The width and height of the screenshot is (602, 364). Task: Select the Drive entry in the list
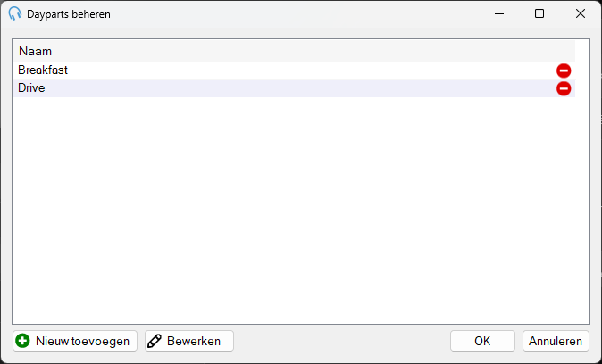click(x=31, y=87)
